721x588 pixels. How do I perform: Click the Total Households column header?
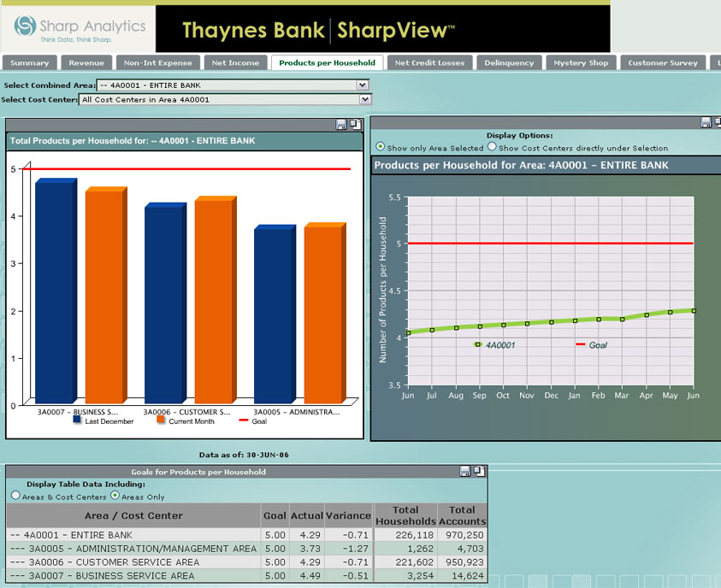coord(405,515)
